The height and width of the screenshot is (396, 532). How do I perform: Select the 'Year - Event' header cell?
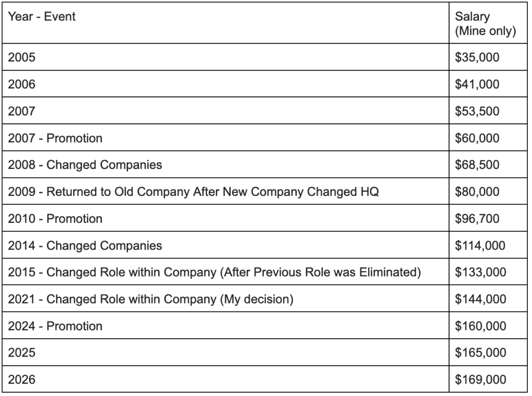click(225, 23)
